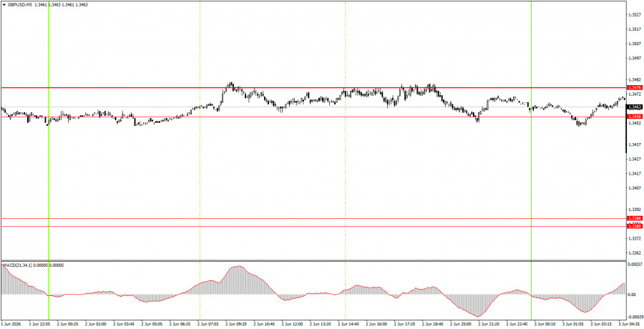Click the 2 Jun 09:20 time label
The width and height of the screenshot is (644, 329).
pyautogui.click(x=235, y=324)
